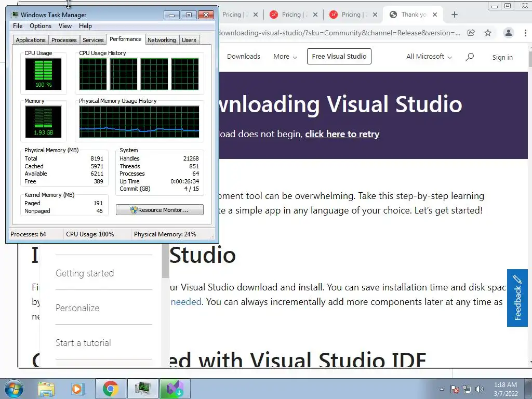
Task: Click the Visual Studio Installer taskbar icon
Action: click(175, 389)
